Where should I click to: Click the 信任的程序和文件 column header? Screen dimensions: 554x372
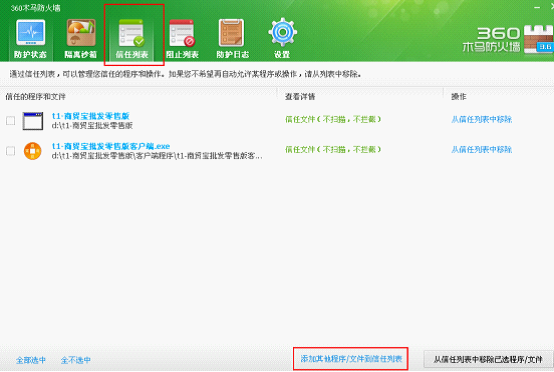coord(36,96)
